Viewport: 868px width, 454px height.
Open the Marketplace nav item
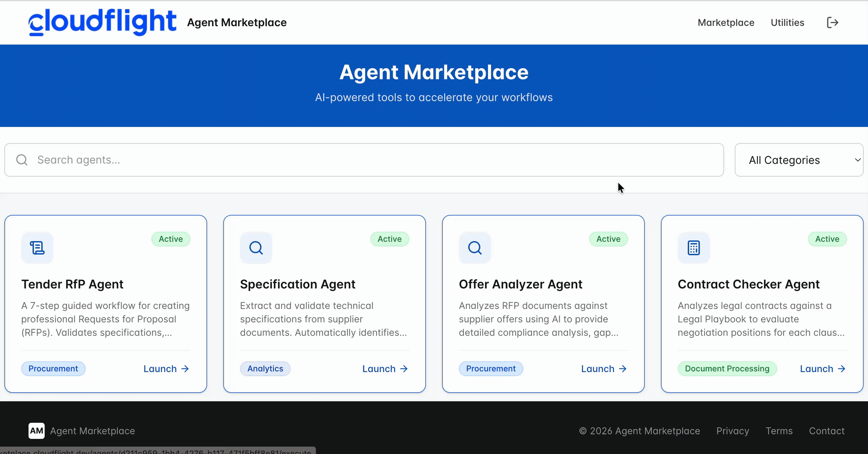point(726,22)
